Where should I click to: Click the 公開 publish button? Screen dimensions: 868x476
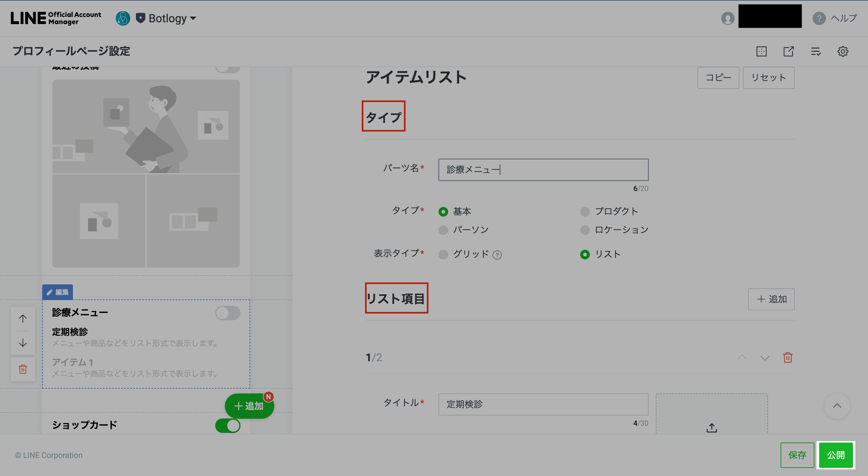[836, 455]
